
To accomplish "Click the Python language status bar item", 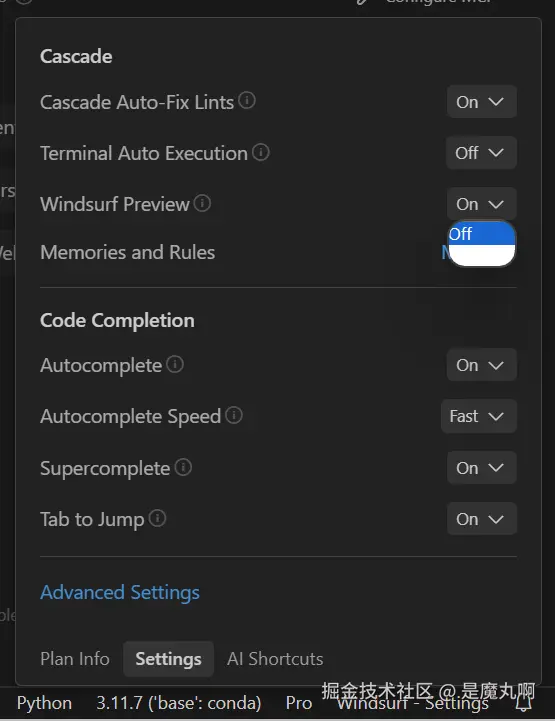I will point(45,703).
